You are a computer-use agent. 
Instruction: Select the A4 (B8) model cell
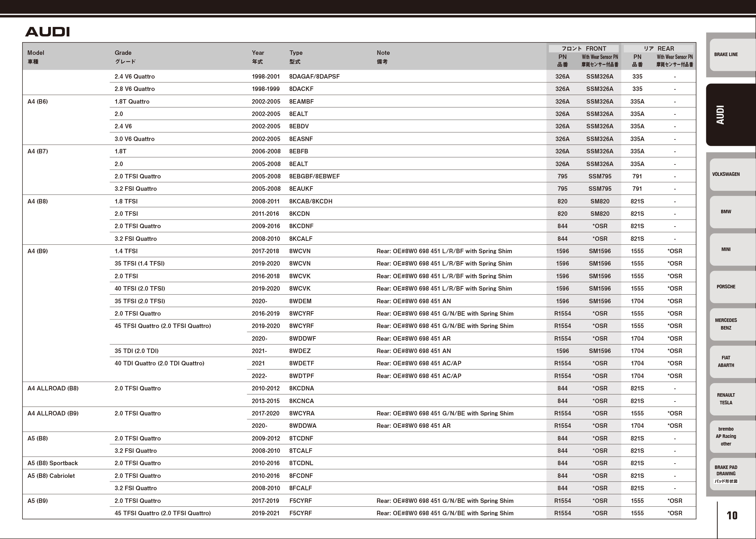(37, 202)
